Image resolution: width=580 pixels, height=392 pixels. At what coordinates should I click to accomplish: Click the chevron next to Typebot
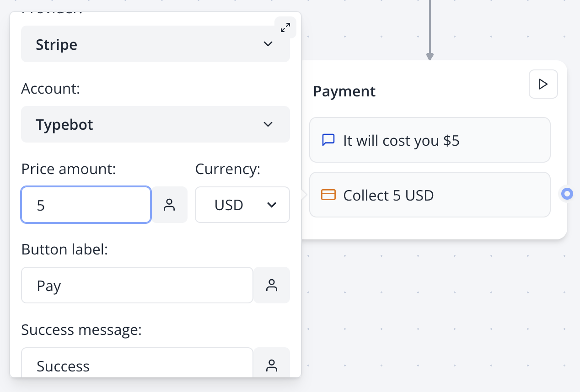tap(268, 124)
